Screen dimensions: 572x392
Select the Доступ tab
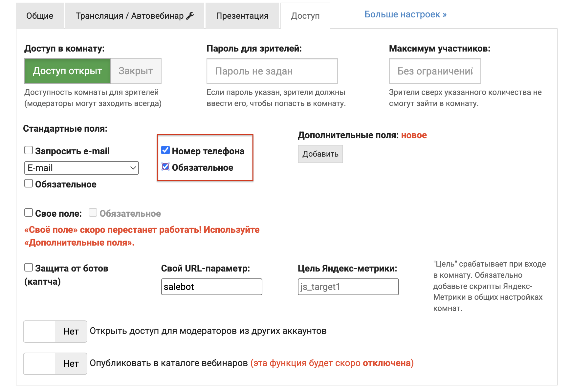click(305, 16)
